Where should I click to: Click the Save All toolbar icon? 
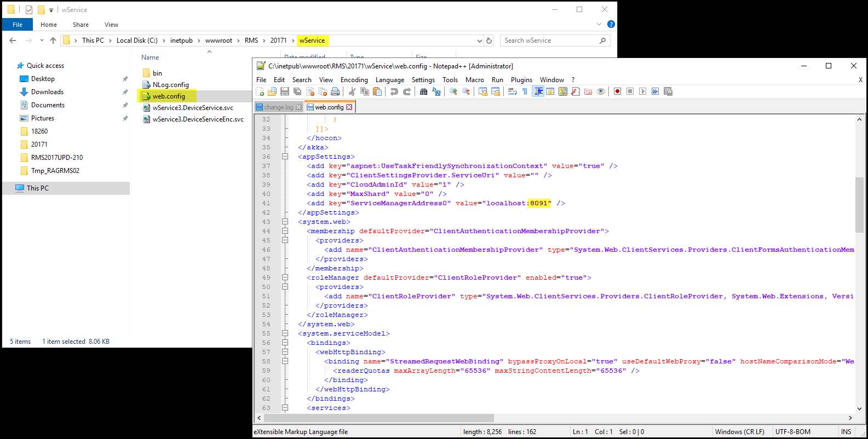297,91
